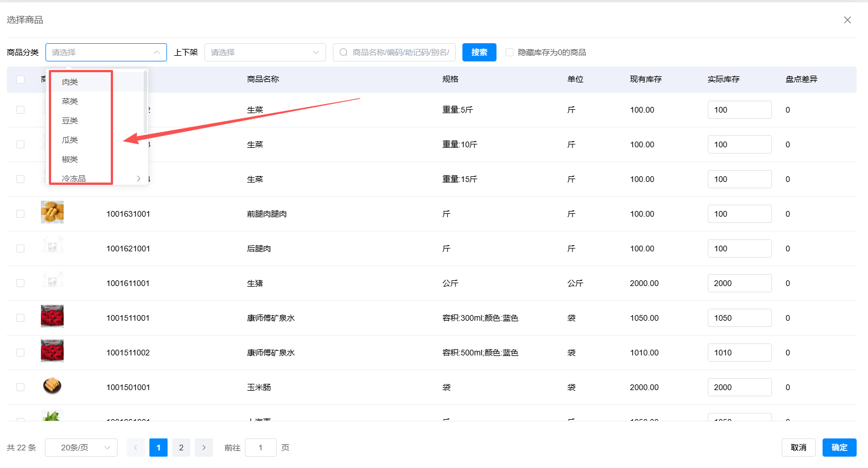Open the 20条/页 page size dropdown

(x=81, y=448)
